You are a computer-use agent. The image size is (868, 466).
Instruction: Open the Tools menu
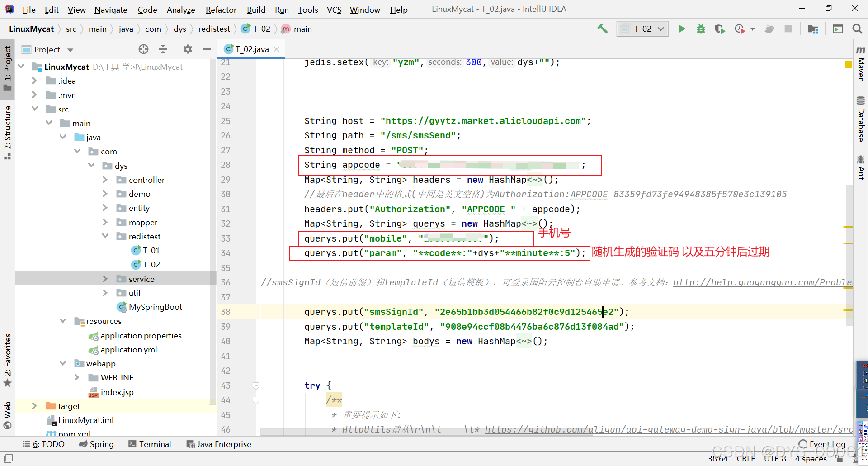click(308, 10)
